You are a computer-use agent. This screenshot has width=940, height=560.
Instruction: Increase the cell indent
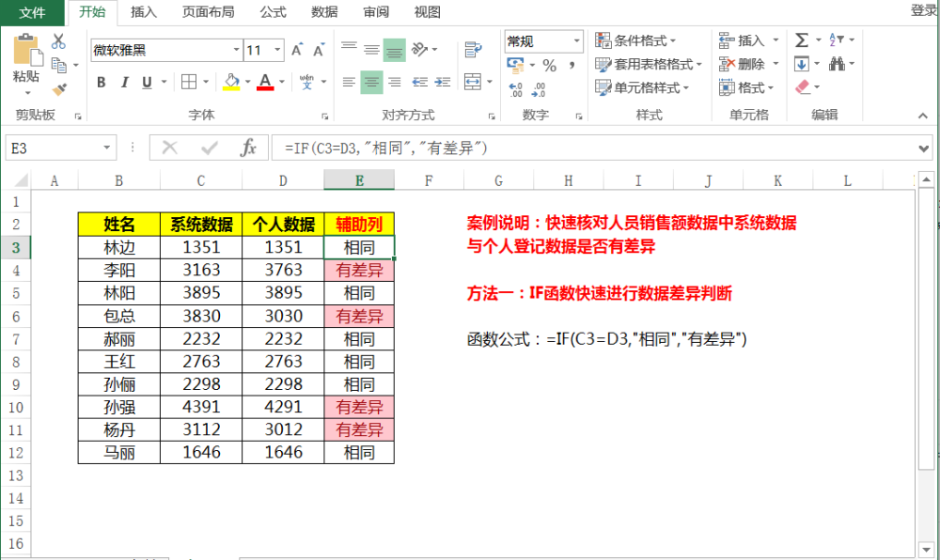(x=443, y=82)
